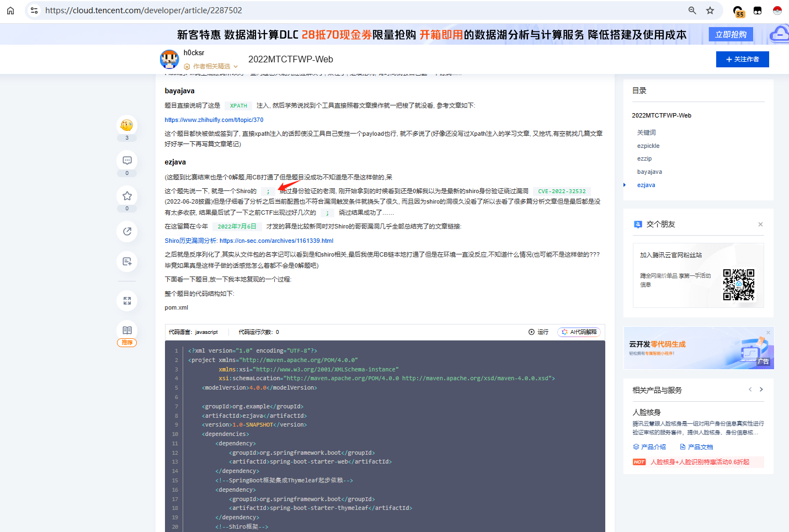
Task: Run the code with 运行 button
Action: click(539, 332)
